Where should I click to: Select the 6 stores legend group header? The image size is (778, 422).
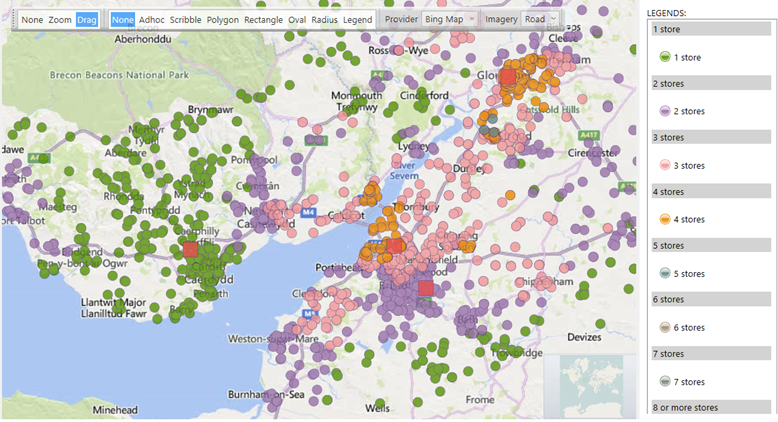coord(711,300)
